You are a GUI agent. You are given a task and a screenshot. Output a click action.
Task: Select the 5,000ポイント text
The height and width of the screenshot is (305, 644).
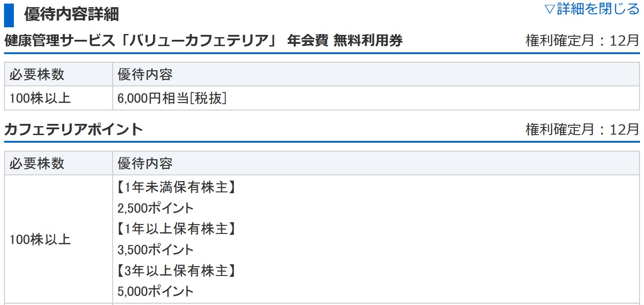155,291
